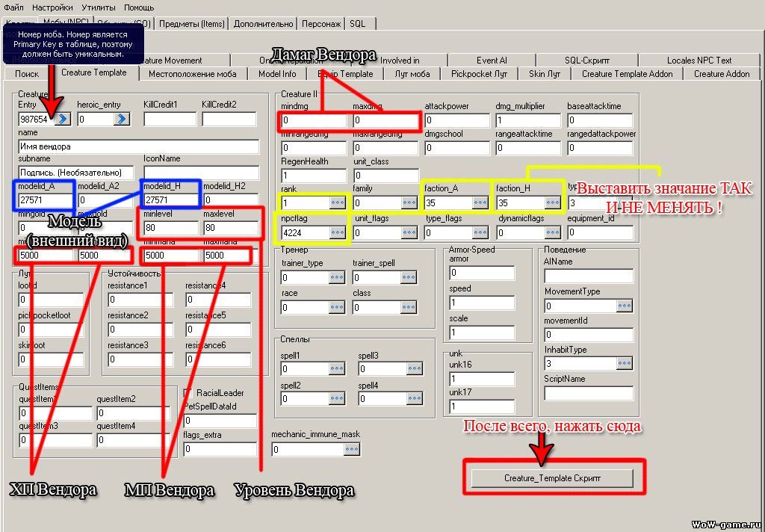This screenshot has width=765, height=532.
Task: Click the Creature_Template Скрипт button
Action: click(552, 478)
